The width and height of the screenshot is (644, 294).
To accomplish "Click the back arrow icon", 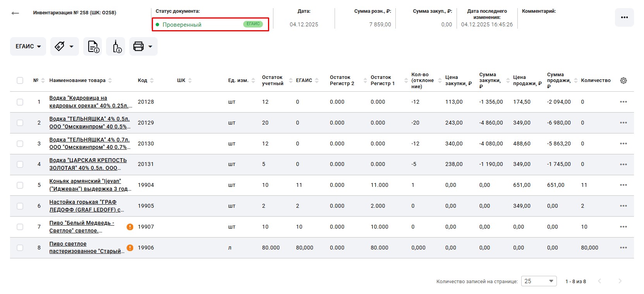I will pyautogui.click(x=15, y=13).
